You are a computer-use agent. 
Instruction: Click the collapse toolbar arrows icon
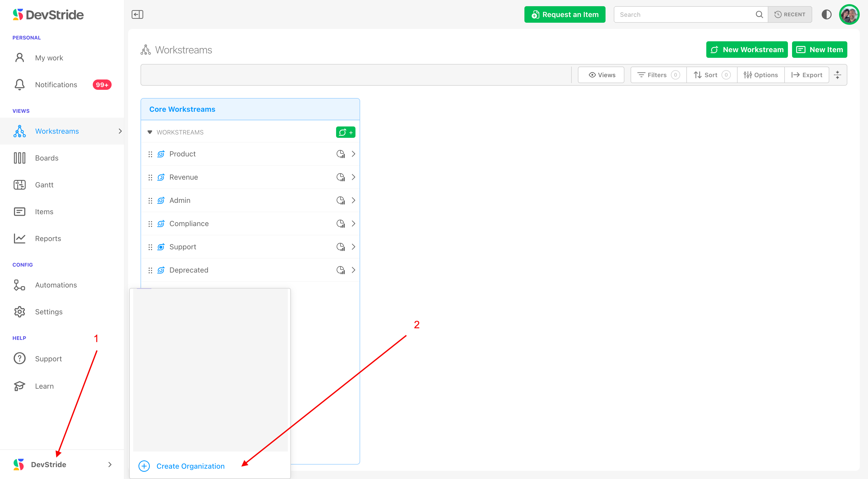837,75
